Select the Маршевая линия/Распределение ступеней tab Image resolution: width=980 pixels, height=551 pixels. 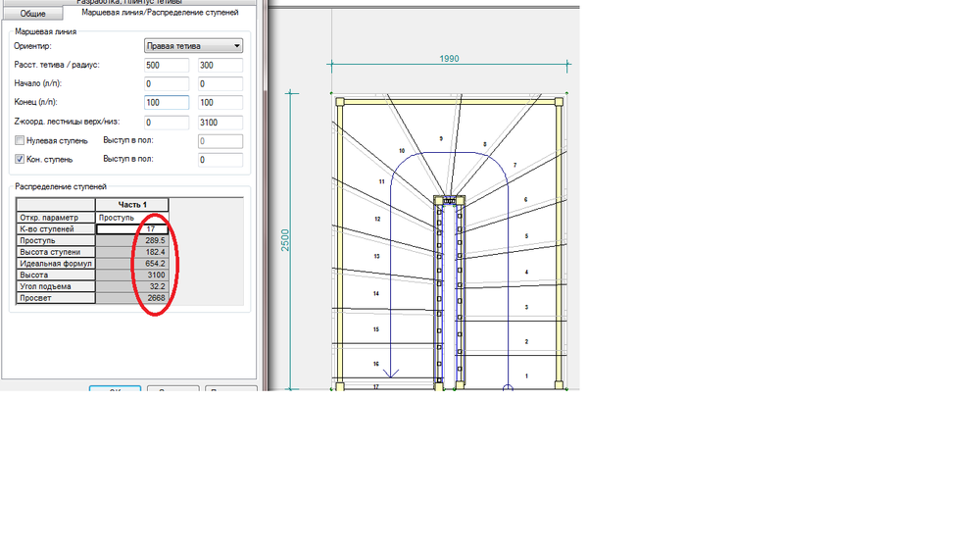[160, 12]
